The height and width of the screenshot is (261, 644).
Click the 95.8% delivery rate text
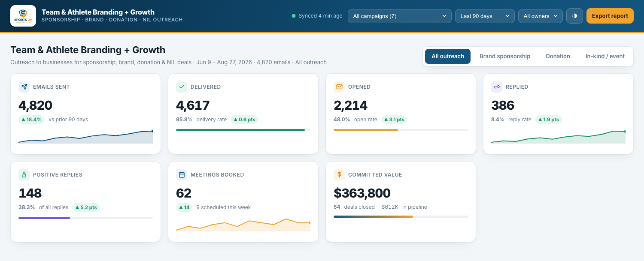[x=201, y=120]
